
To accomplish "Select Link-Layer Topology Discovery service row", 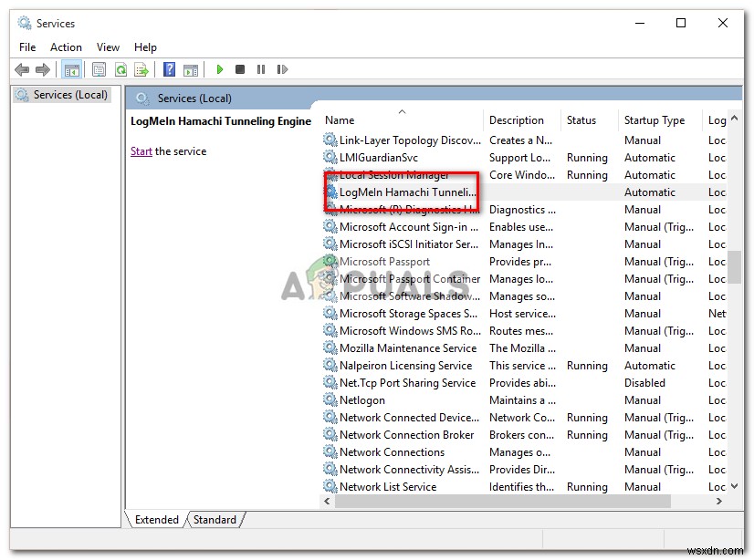I will click(524, 140).
